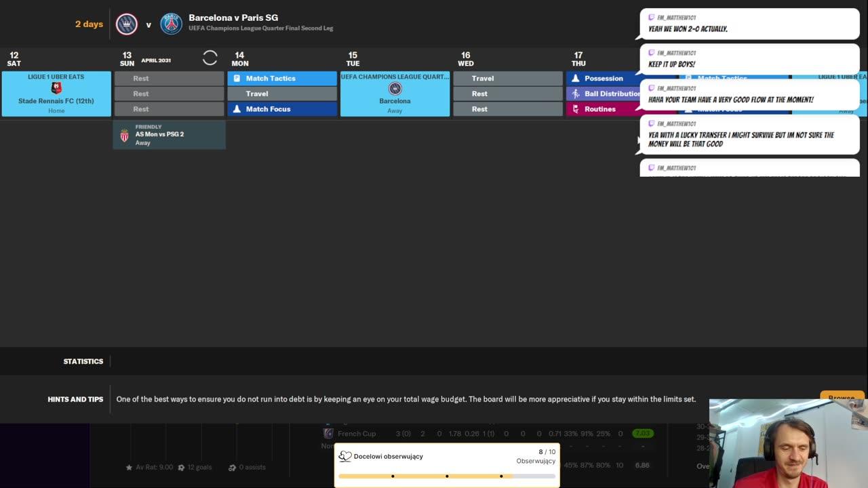Image resolution: width=868 pixels, height=488 pixels.
Task: Click the star icon beside Av Rat 9.00
Action: click(129, 467)
